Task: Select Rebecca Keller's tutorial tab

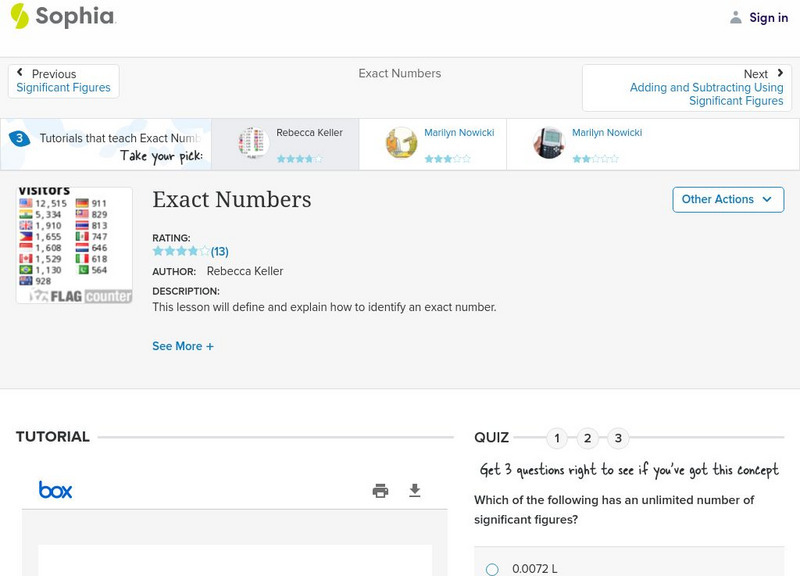Action: (x=285, y=144)
